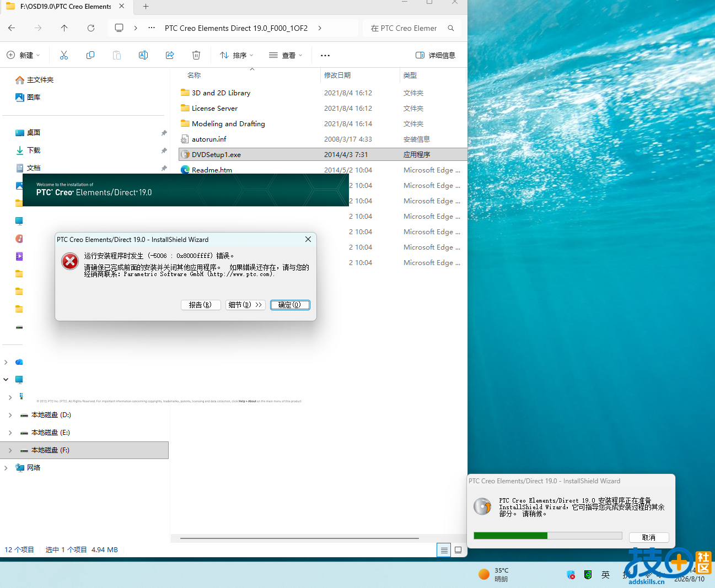Click the Explorer forward arrow
715x588 pixels.
38,28
